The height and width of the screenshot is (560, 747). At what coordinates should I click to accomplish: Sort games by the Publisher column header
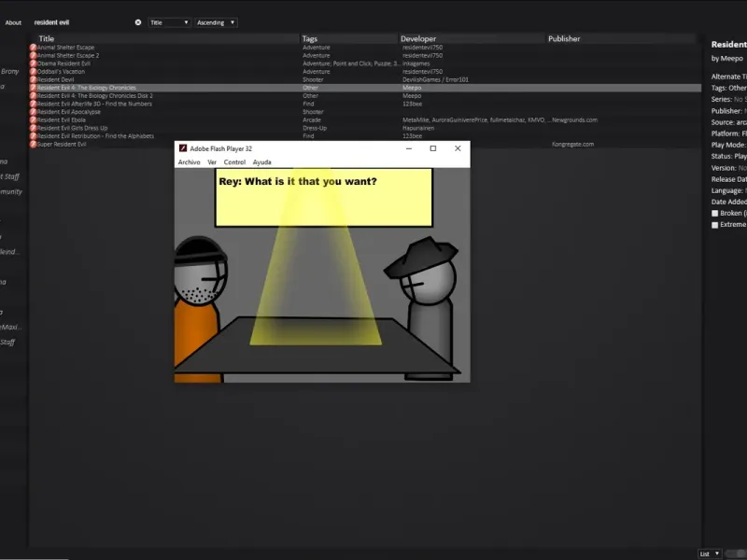(x=621, y=38)
